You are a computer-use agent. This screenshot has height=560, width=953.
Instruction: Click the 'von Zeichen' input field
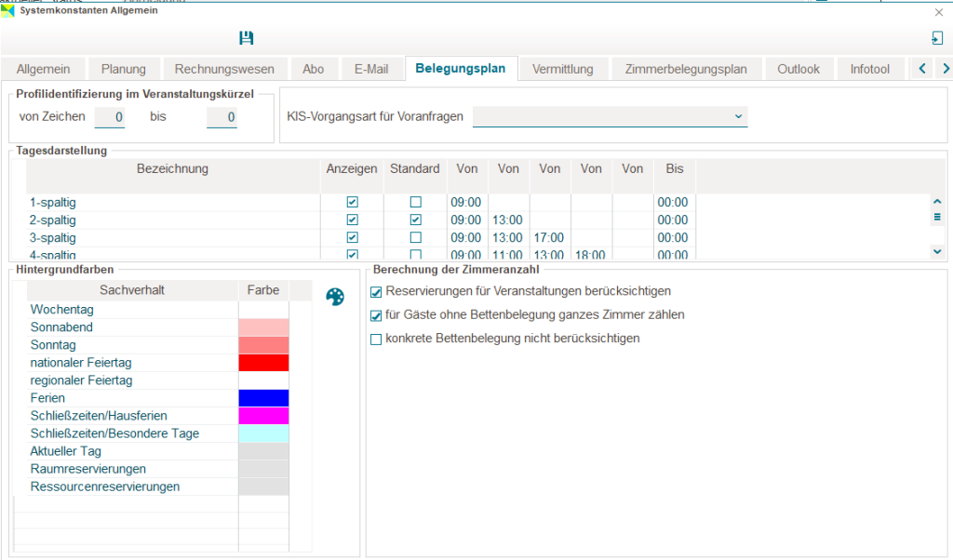110,117
